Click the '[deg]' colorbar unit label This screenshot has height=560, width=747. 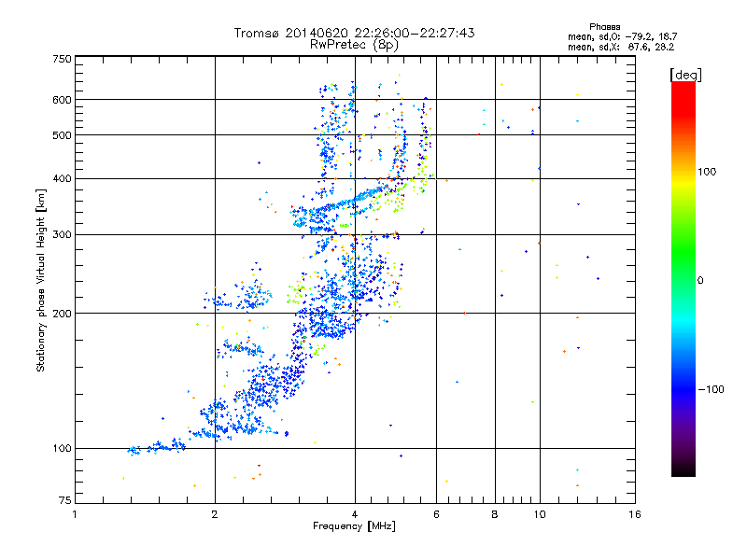coord(685,75)
